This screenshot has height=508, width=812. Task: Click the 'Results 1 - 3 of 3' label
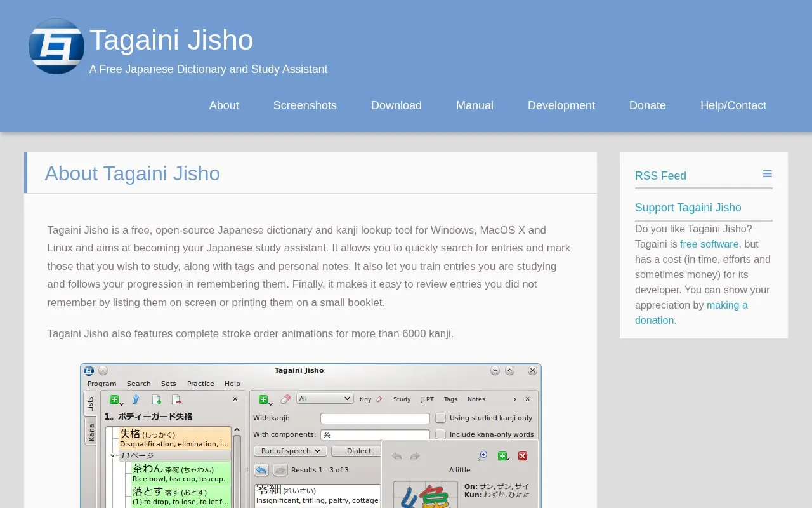pos(320,470)
